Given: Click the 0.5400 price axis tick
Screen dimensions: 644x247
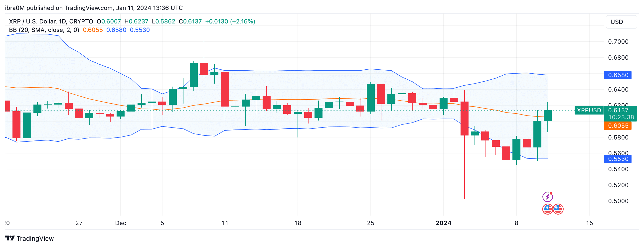Looking at the screenshot, I should (x=618, y=169).
